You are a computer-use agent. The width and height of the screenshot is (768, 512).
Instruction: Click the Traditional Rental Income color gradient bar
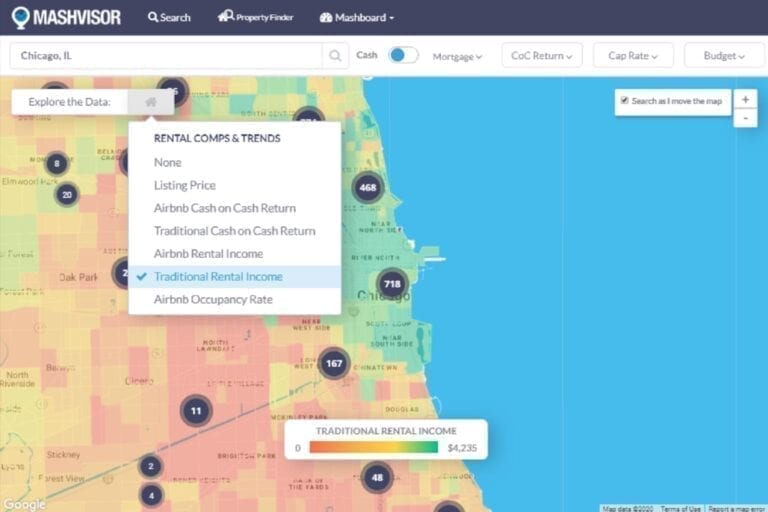coord(373,447)
